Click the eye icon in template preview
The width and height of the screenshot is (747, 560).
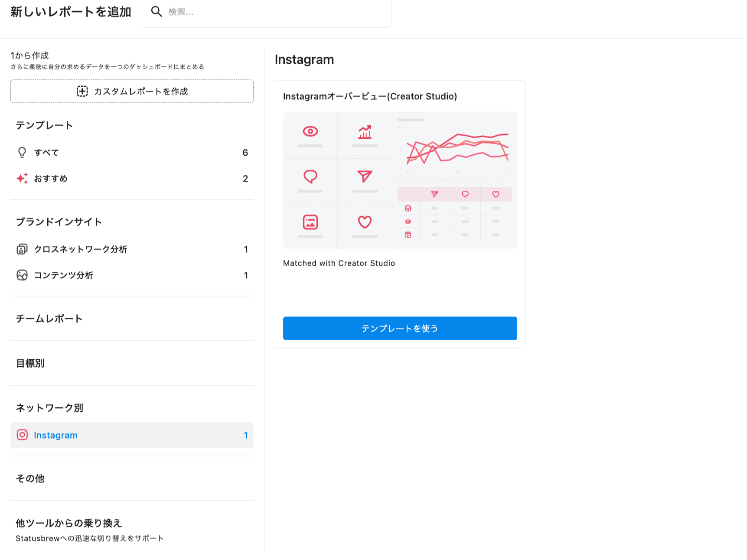point(310,131)
